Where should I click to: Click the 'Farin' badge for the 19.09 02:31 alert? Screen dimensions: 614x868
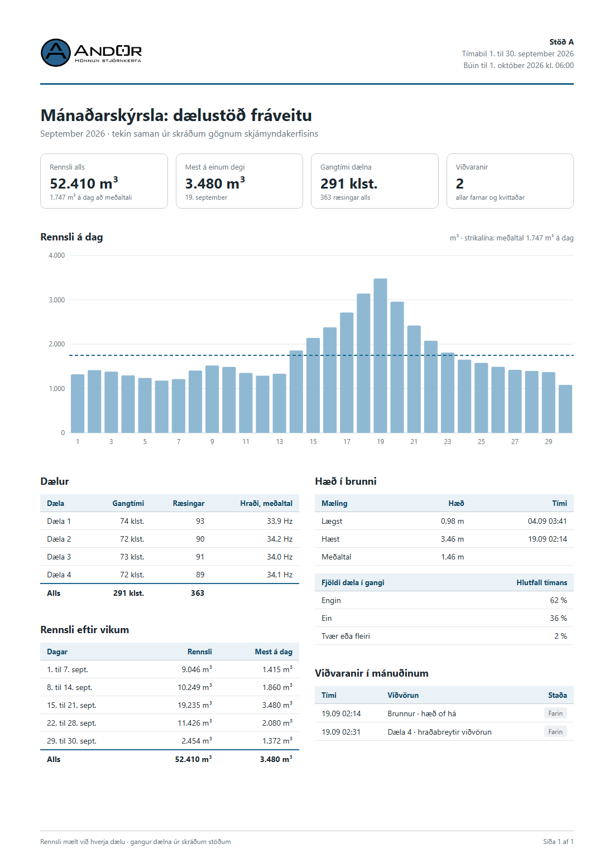(555, 731)
